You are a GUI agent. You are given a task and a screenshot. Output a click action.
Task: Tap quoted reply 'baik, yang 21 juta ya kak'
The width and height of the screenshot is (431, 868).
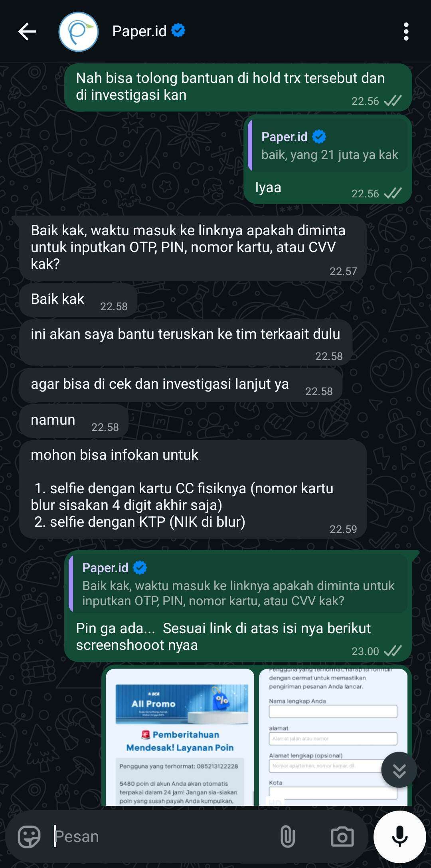pos(328,145)
